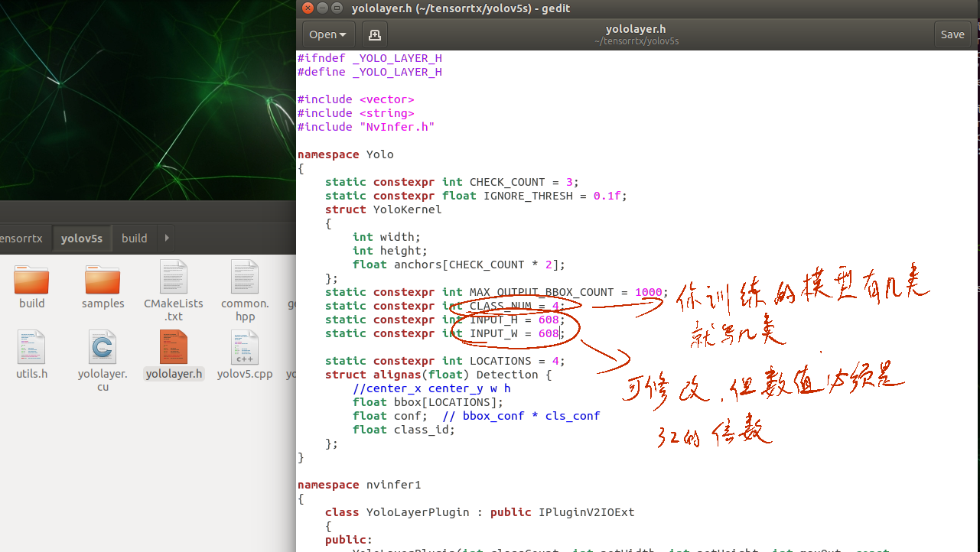Click the line '#include <vector>'
The image size is (980, 552).
click(x=356, y=99)
